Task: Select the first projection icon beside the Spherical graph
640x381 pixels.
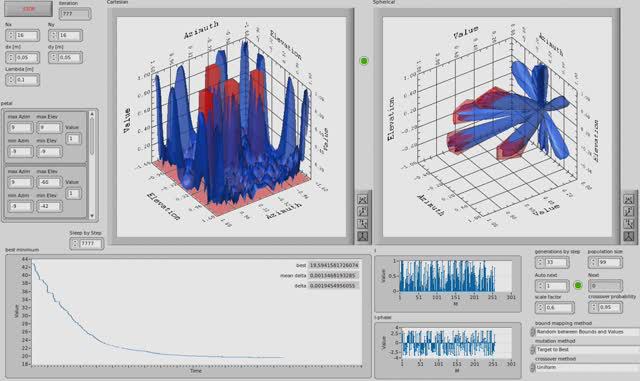Action: pyautogui.click(x=629, y=199)
